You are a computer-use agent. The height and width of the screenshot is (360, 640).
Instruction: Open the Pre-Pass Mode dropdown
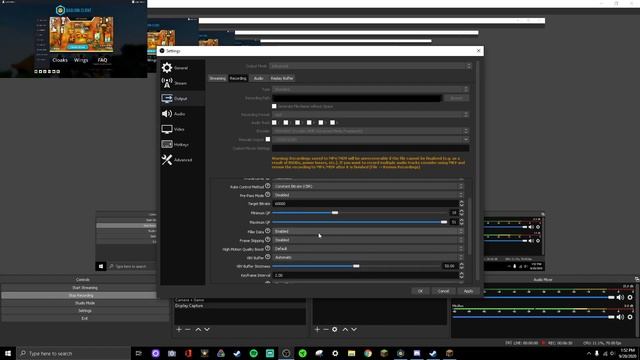[368, 195]
